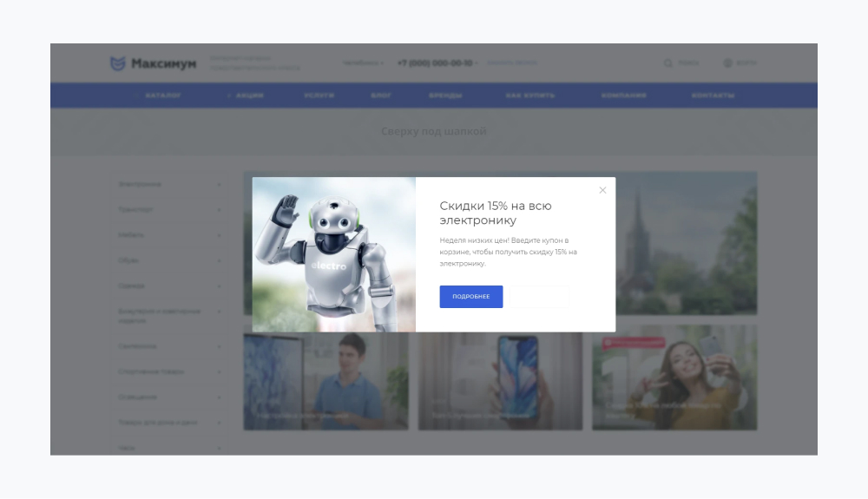Click the selfie girl promo banner
This screenshot has width=868, height=499.
pos(674,381)
